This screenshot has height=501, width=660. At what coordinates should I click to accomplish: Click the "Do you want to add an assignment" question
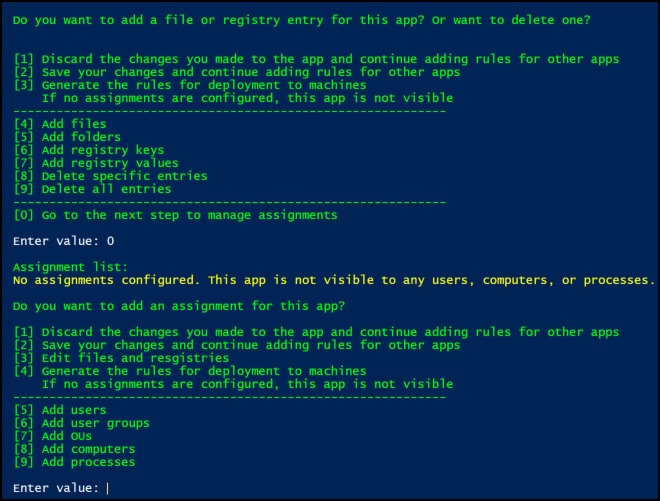click(x=178, y=306)
